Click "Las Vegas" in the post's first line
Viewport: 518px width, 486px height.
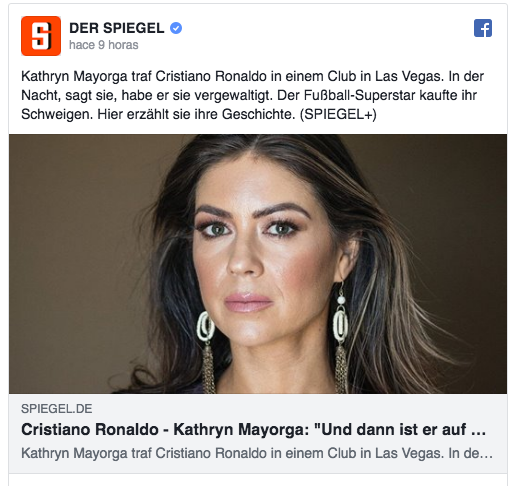409,76
